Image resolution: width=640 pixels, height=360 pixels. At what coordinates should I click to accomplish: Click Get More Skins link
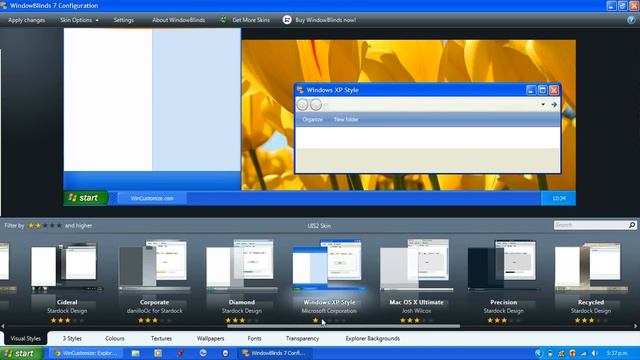coord(251,20)
